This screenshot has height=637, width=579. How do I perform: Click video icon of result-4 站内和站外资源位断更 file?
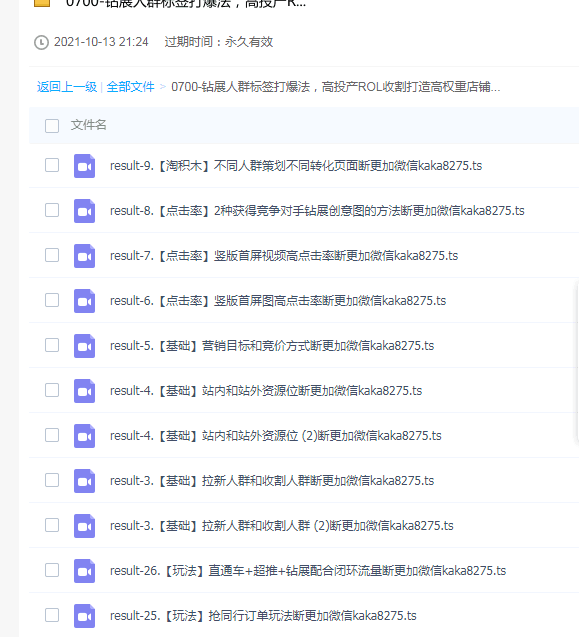pos(85,391)
